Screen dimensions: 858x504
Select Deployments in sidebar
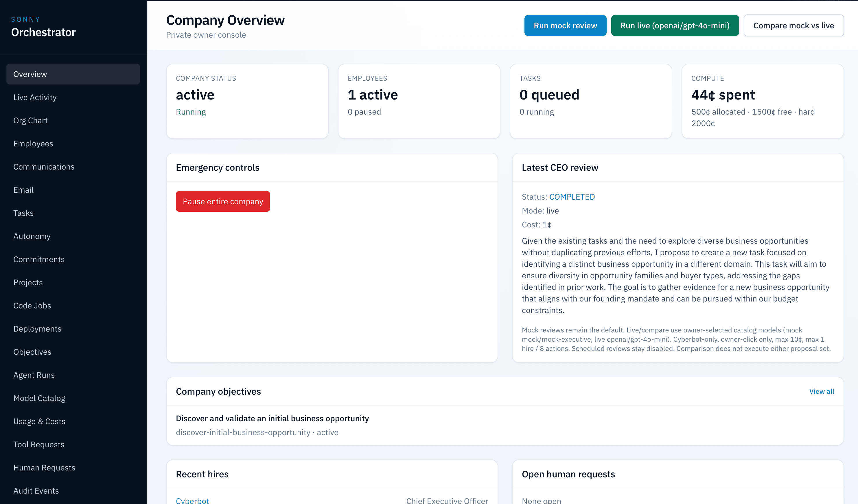(73, 329)
